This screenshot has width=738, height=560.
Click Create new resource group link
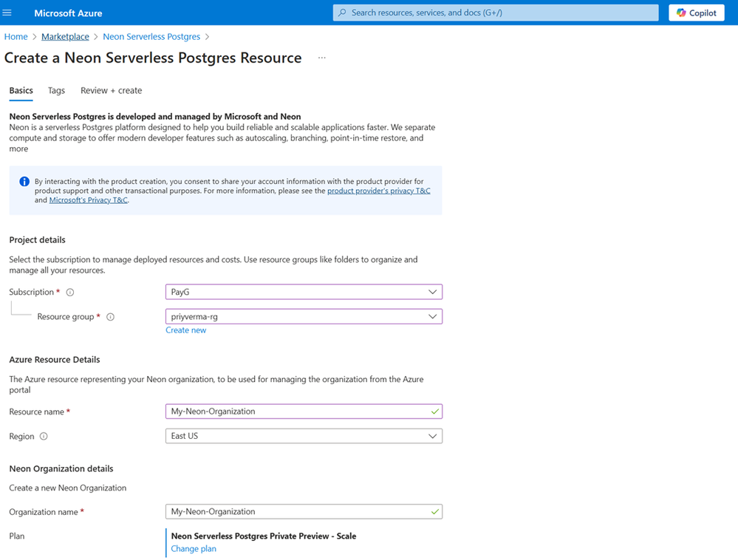186,330
